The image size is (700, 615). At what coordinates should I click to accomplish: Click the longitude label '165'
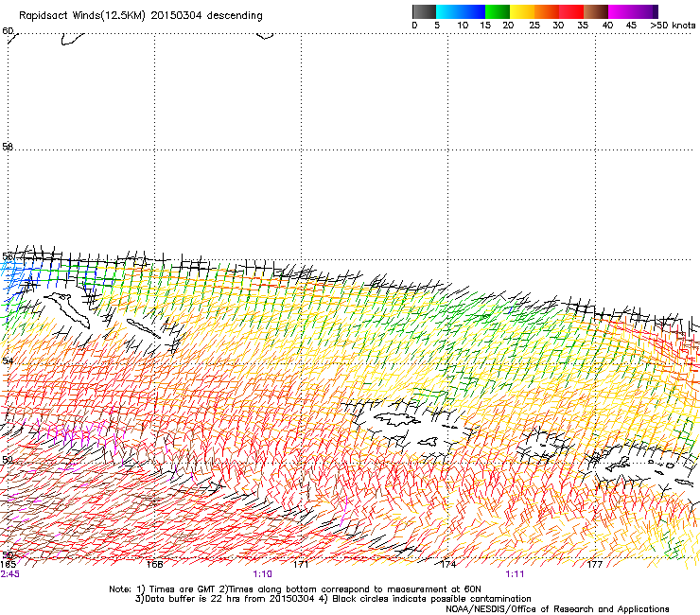(x=8, y=565)
